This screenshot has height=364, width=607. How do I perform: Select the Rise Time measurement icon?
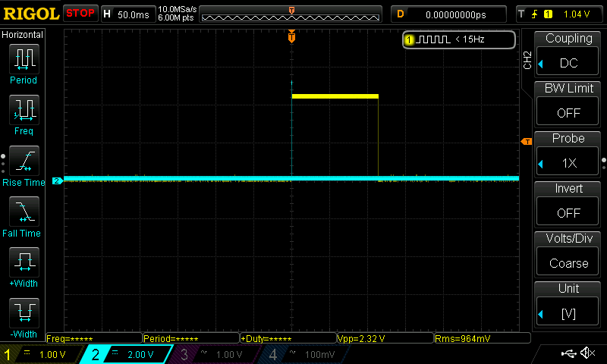(24, 161)
